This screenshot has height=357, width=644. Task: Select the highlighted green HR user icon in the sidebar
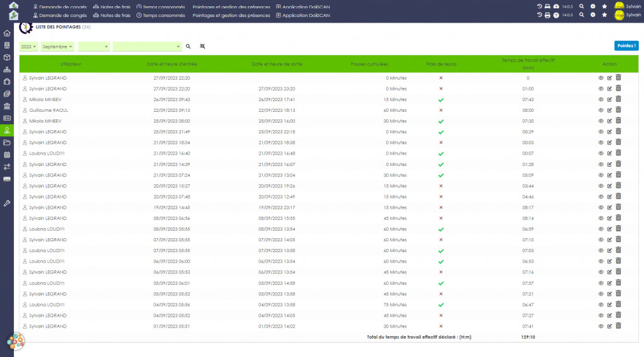[7, 131]
